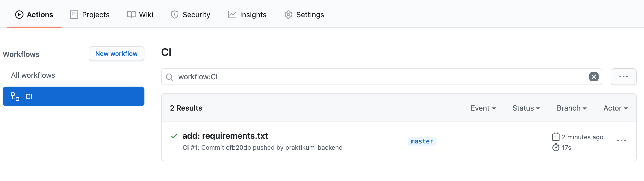Click the Actions play icon
Screen dimensions: 644x181
click(19, 15)
